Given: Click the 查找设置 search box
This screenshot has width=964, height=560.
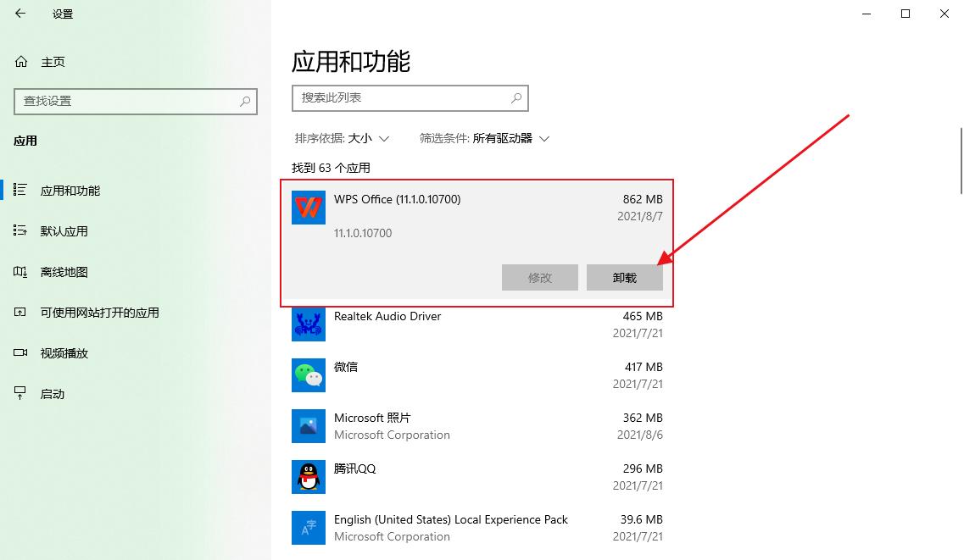Looking at the screenshot, I should [136, 102].
